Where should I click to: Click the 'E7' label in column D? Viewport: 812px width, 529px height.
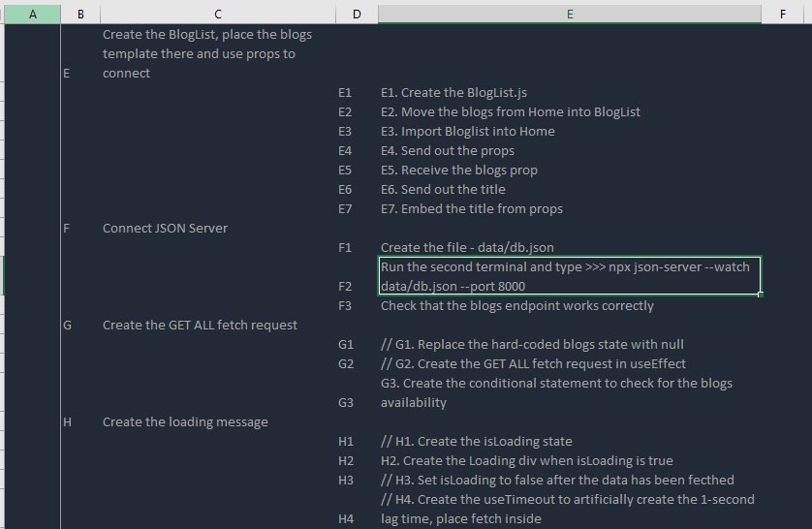tap(345, 208)
